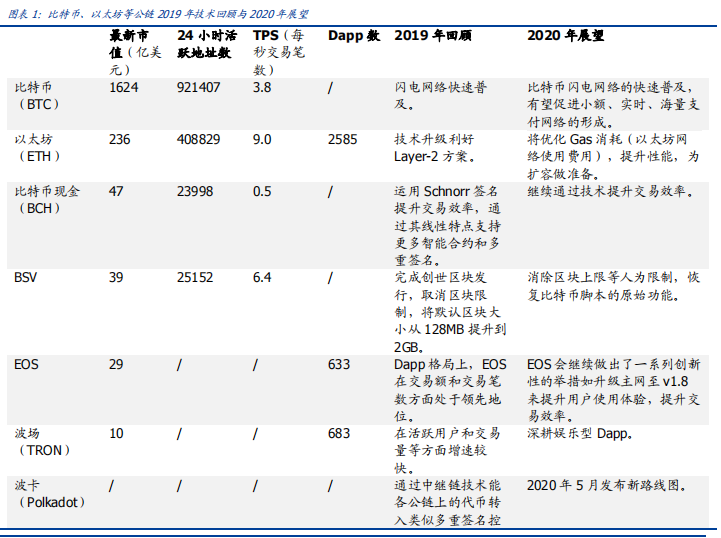The image size is (721, 538).
Task: Click the 'Dapp 数' column header
Action: click(354, 36)
